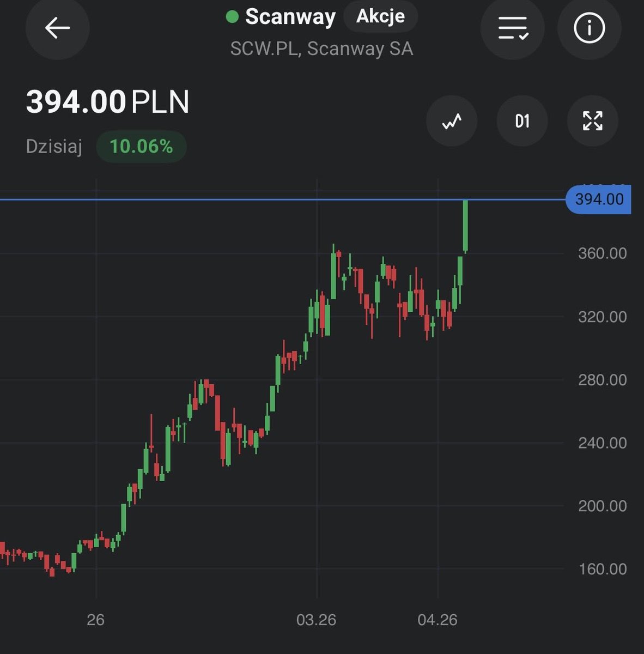Tap the tallest green candle near 394
The image size is (644, 654).
click(466, 226)
